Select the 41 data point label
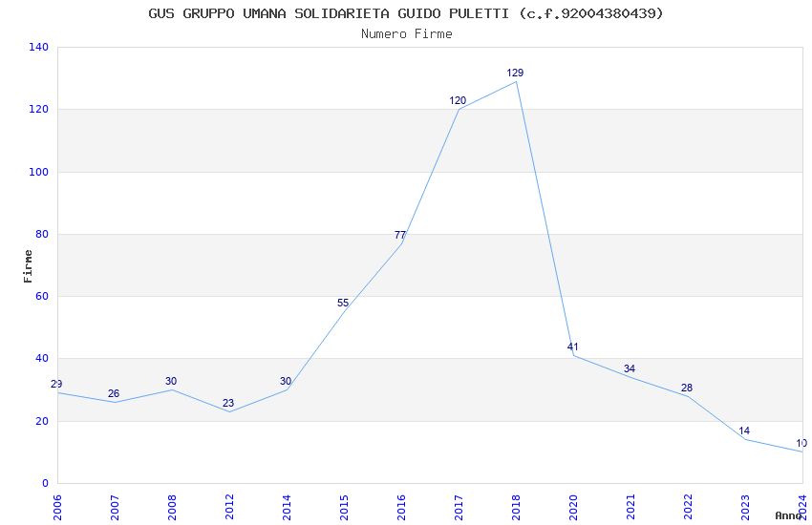 572,346
